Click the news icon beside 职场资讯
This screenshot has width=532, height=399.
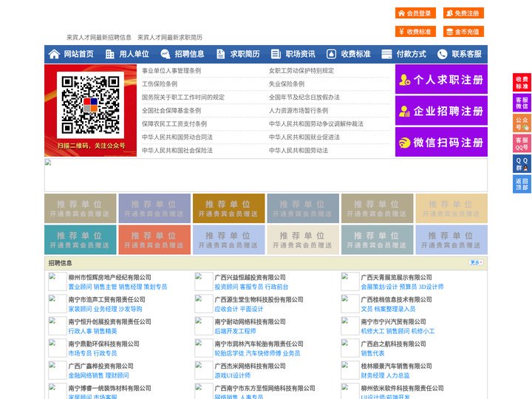(x=276, y=54)
